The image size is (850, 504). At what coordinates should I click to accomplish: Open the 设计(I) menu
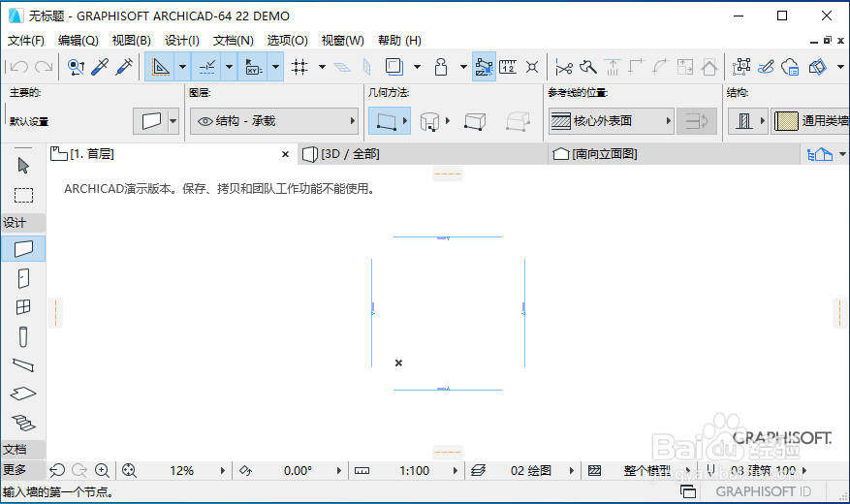(181, 41)
